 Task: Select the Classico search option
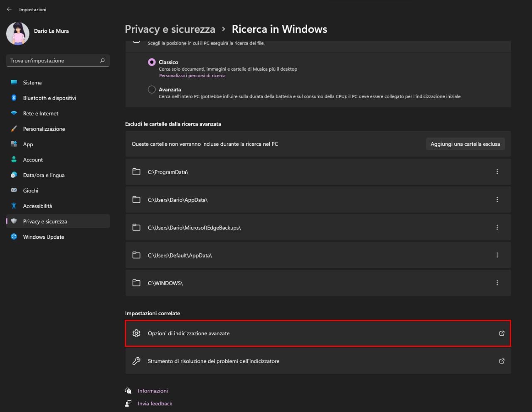click(152, 62)
